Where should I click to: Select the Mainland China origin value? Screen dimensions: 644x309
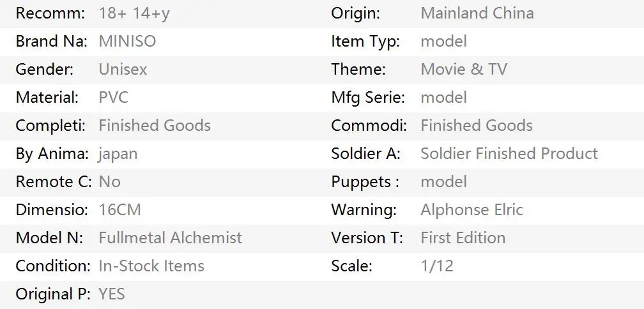(x=477, y=13)
